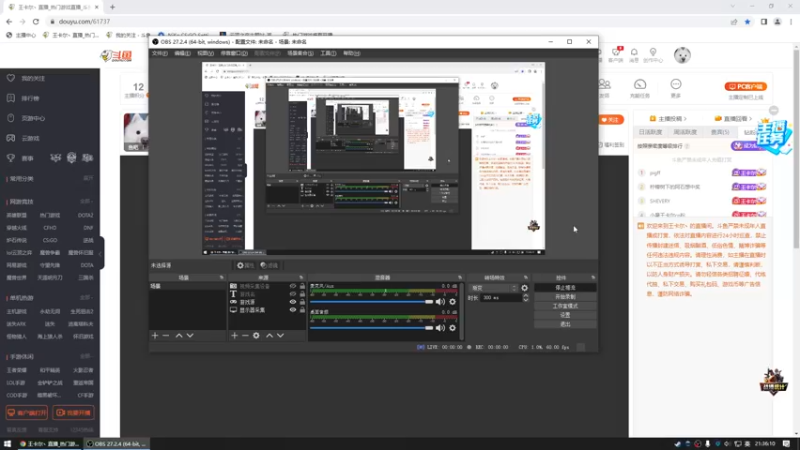The image size is (800, 450).
Task: Open source properties gear below sources list
Action: (x=256, y=336)
